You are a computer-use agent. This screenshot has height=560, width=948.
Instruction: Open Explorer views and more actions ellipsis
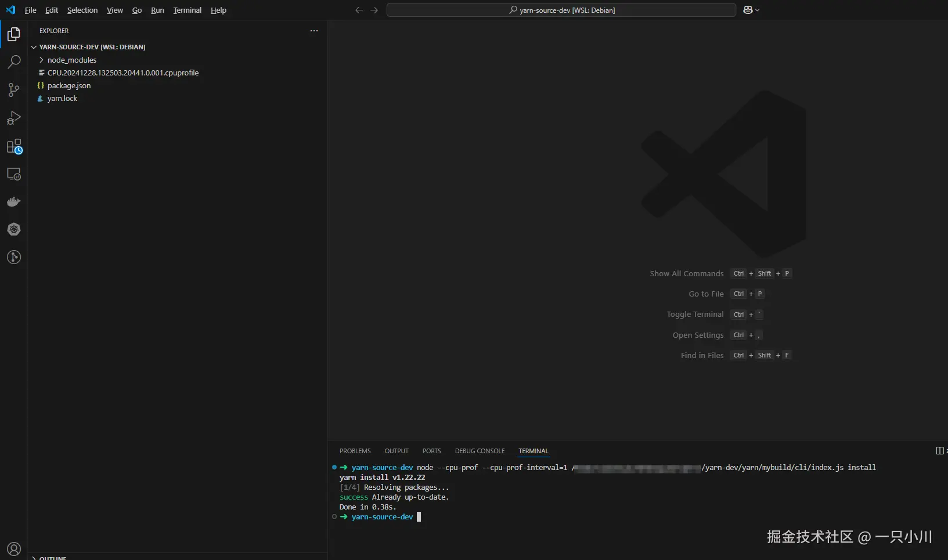[x=314, y=31]
